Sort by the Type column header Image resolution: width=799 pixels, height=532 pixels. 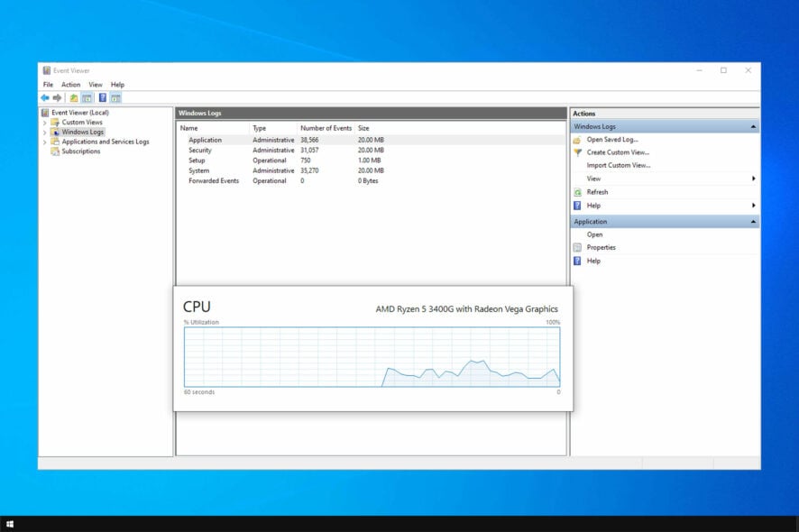tap(260, 128)
